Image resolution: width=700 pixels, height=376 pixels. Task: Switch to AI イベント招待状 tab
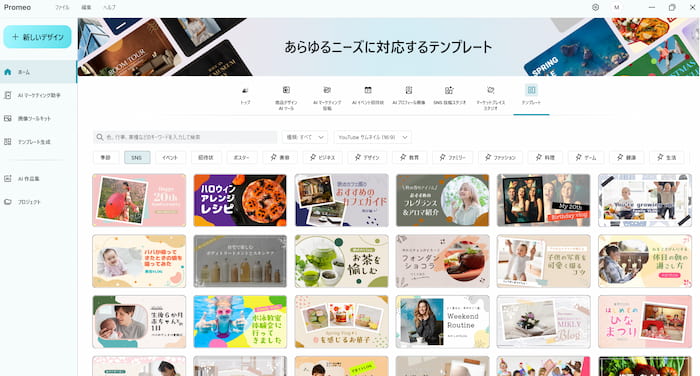[368, 96]
